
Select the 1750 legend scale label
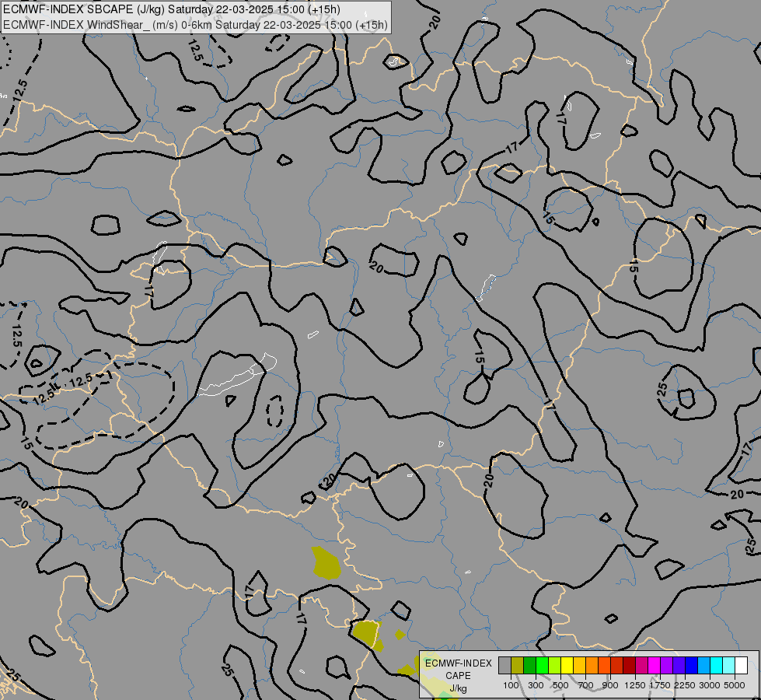pyautogui.click(x=660, y=685)
